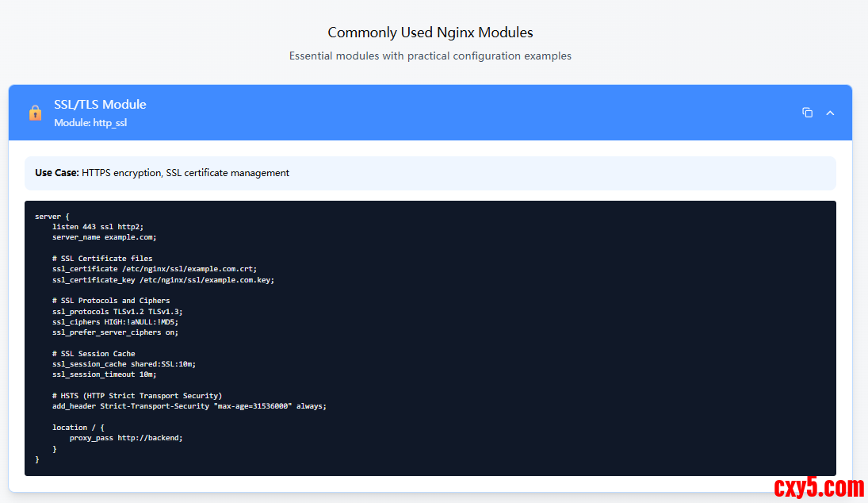Click the server_name example.com line
The width and height of the screenshot is (868, 503).
[104, 237]
